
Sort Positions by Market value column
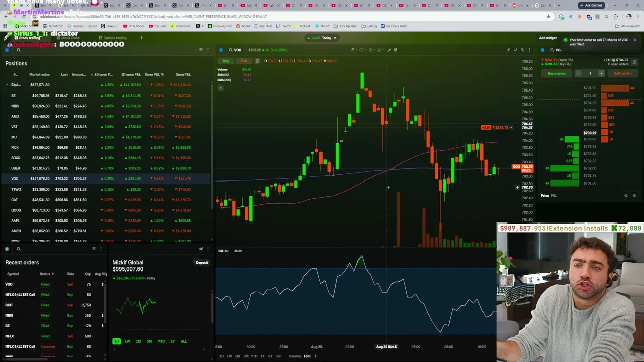click(x=39, y=75)
